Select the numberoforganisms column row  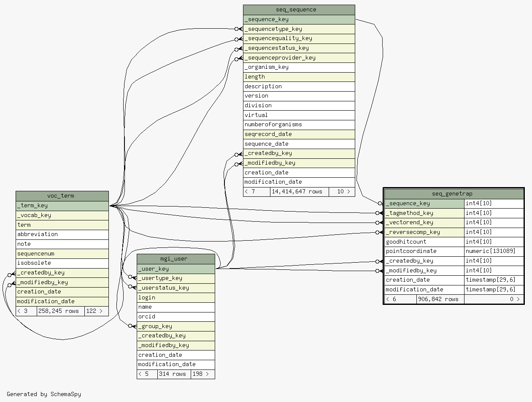pos(299,125)
